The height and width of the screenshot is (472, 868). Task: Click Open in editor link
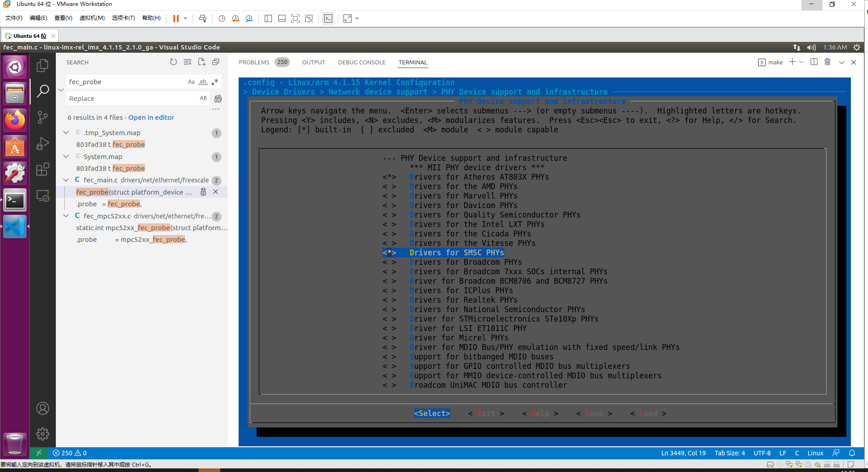tap(151, 117)
